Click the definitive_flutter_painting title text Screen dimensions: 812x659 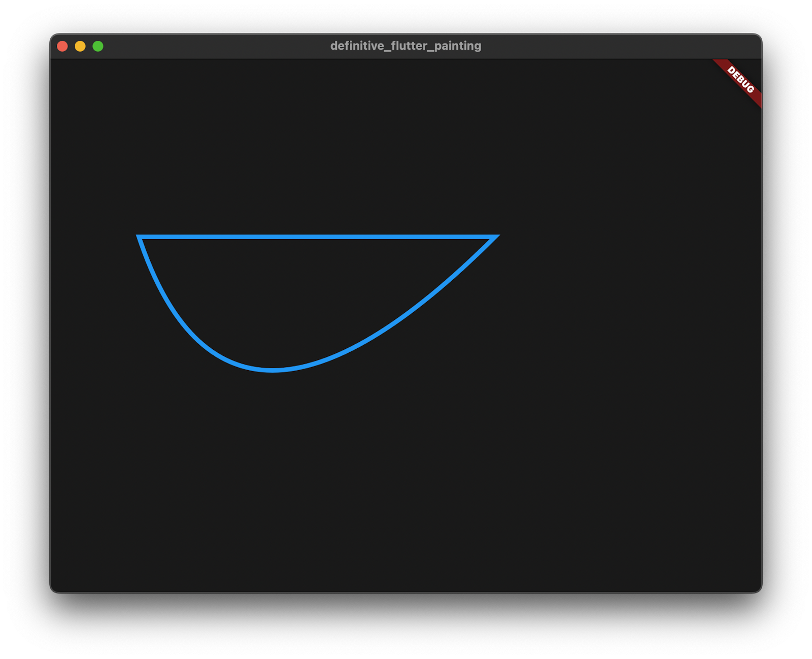(x=405, y=46)
